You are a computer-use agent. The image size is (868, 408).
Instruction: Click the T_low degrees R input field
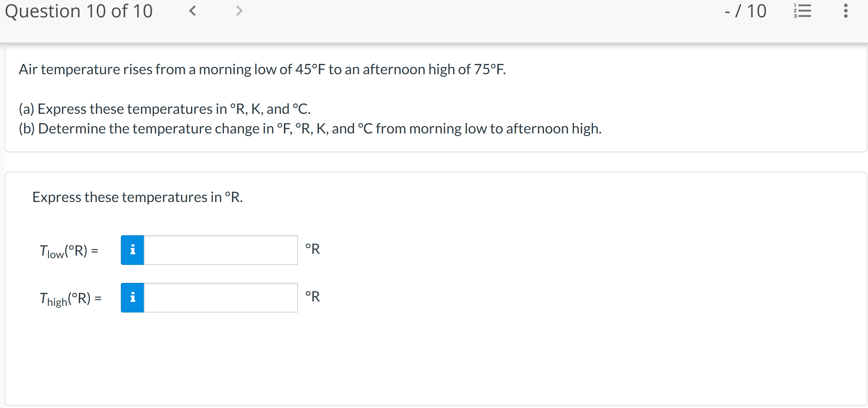(x=216, y=249)
